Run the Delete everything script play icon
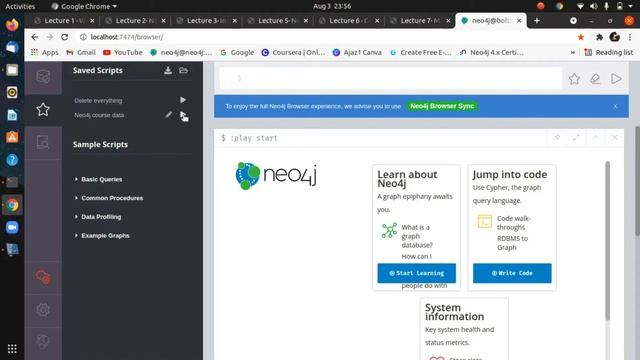 click(183, 100)
